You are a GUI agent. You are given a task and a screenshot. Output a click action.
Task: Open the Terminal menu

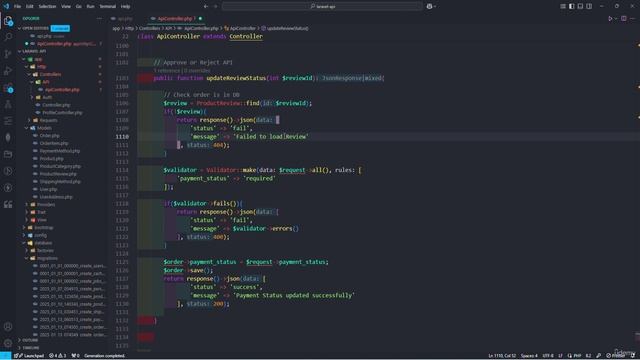107,7
